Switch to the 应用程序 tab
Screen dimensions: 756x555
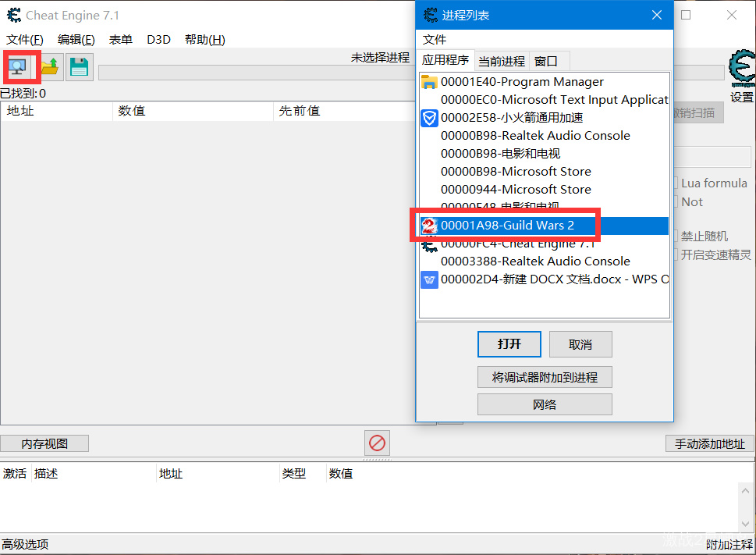click(x=445, y=60)
